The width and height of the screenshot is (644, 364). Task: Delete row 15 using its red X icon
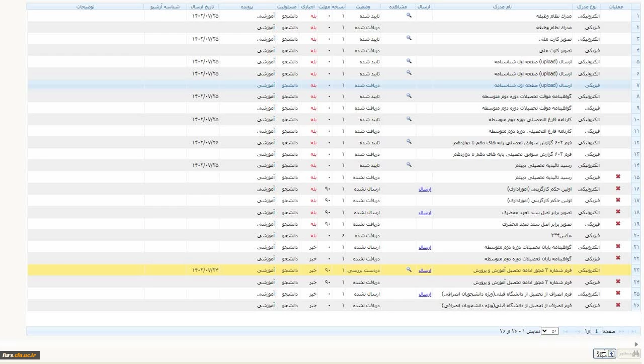[x=618, y=177]
